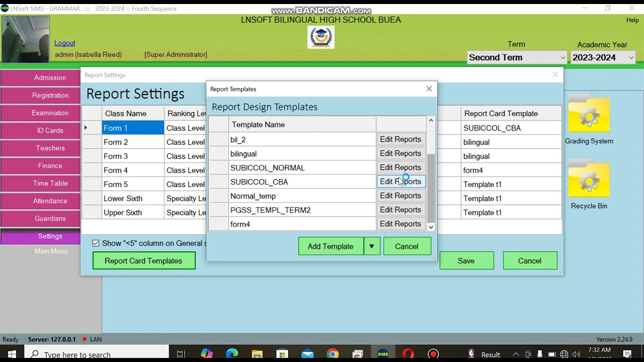Launch Copilot from taskbar
This screenshot has width=644, height=362.
coord(207,354)
